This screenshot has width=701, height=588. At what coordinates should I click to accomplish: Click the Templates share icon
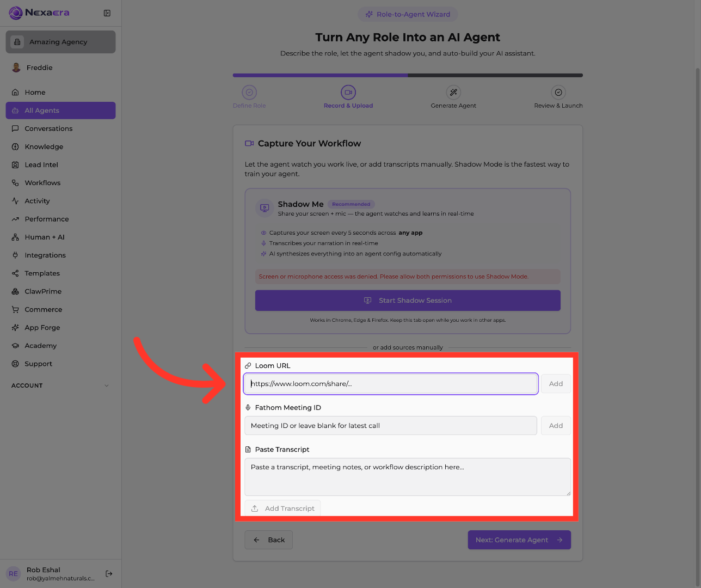coord(15,273)
